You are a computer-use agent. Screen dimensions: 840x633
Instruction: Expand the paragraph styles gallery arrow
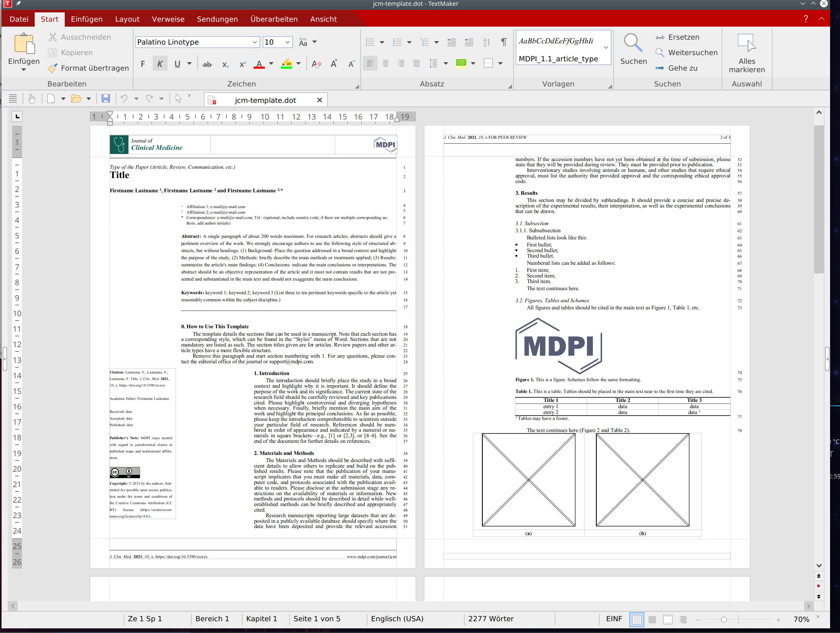click(x=606, y=47)
